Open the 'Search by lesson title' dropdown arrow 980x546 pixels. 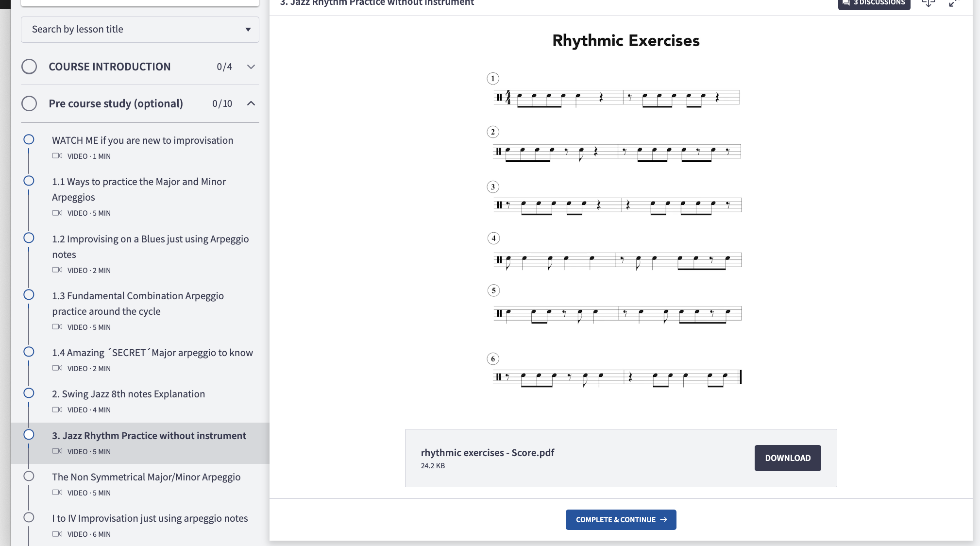pyautogui.click(x=248, y=30)
